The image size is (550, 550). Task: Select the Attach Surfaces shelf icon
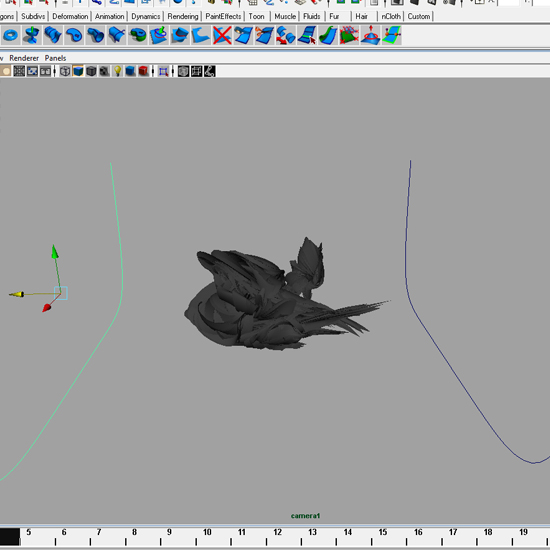243,35
